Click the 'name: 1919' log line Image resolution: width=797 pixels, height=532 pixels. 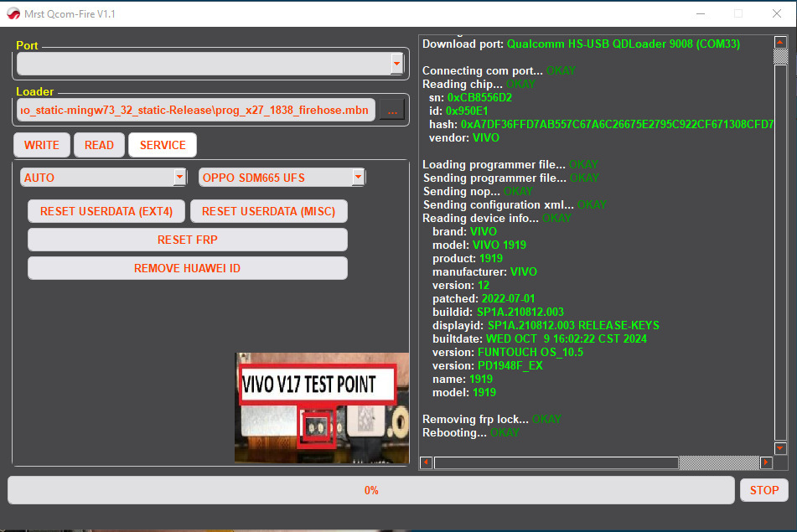[463, 379]
